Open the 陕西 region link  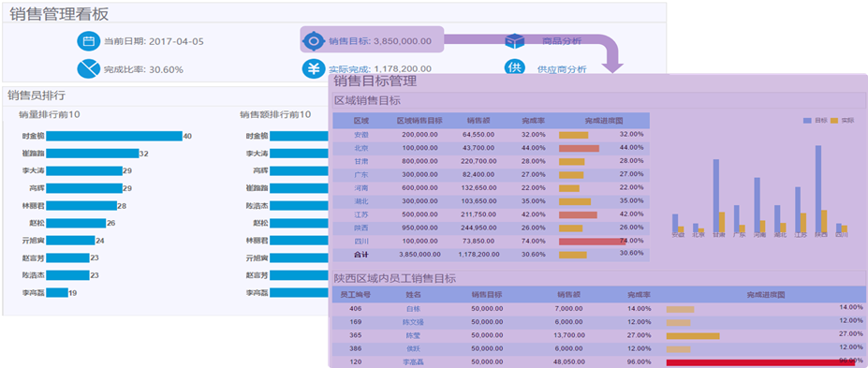tap(361, 228)
